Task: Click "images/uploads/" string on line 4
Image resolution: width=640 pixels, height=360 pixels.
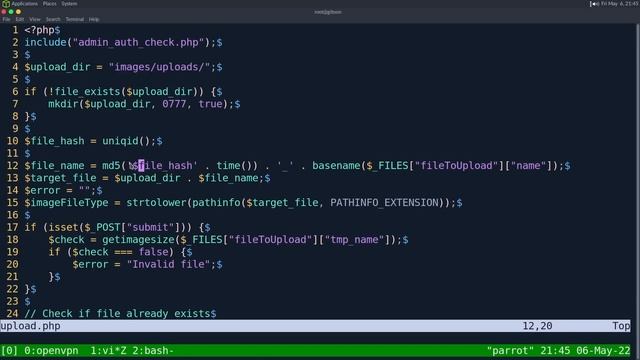Action: click(x=159, y=67)
